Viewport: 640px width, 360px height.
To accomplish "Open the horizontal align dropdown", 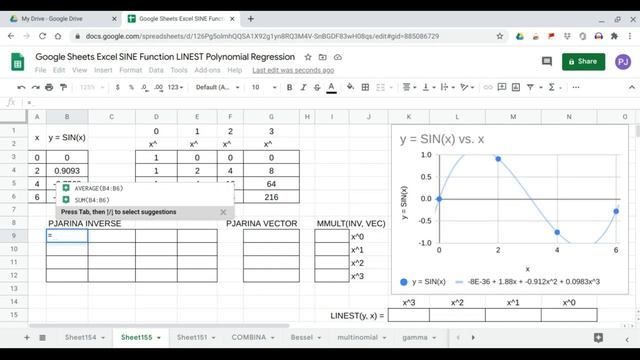I will coord(409,87).
